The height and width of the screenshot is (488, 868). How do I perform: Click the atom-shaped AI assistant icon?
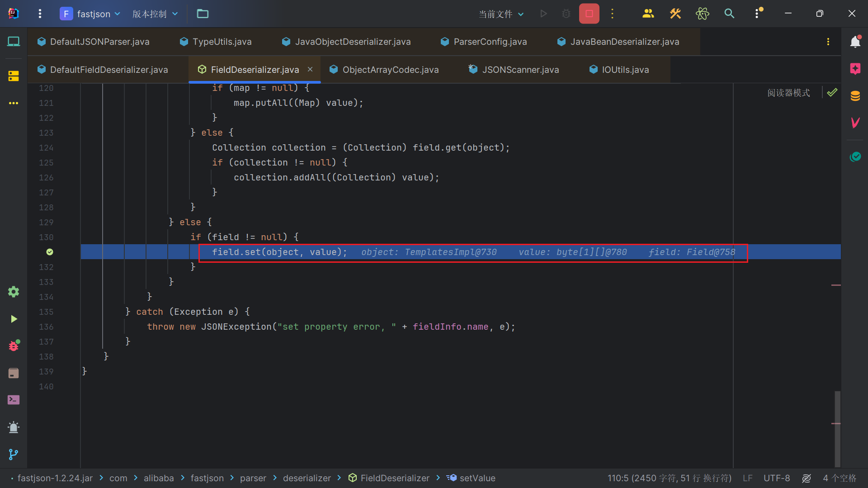[703, 14]
